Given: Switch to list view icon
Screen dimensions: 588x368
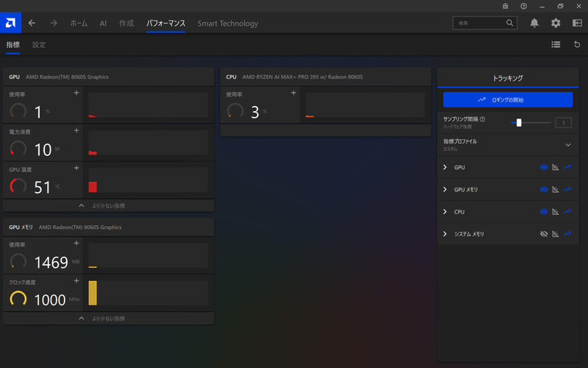Looking at the screenshot, I should (556, 45).
